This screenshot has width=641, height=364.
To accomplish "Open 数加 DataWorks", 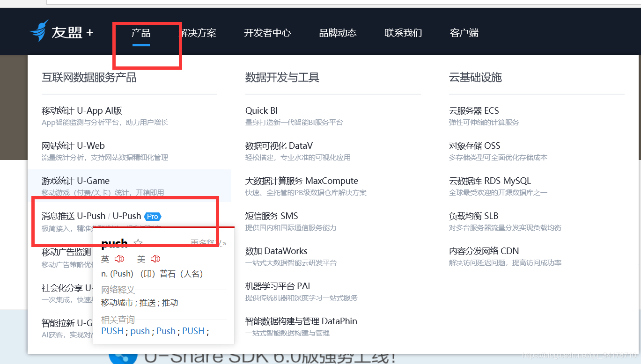I will tap(276, 251).
